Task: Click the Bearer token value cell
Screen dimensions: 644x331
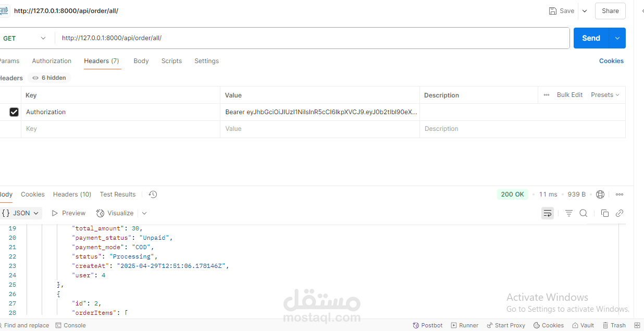Action: pos(320,112)
